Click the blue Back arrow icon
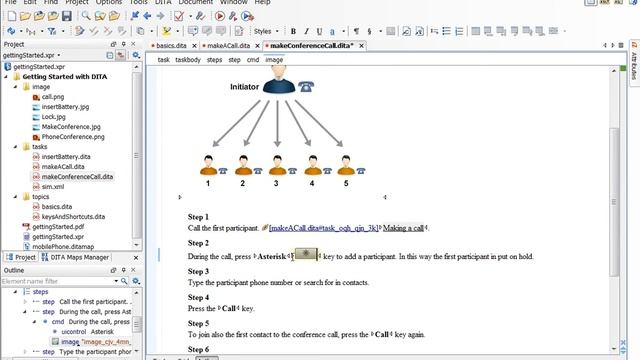The image size is (640, 360). [148, 16]
